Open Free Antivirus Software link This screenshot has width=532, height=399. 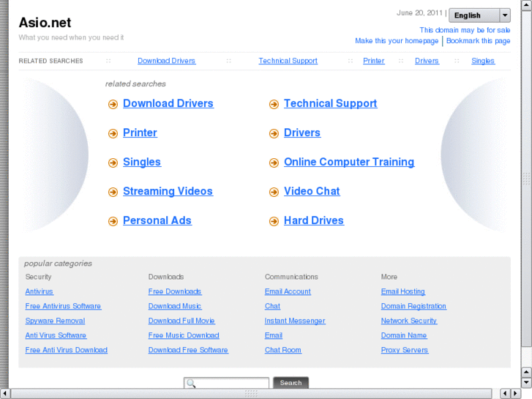[x=63, y=306]
